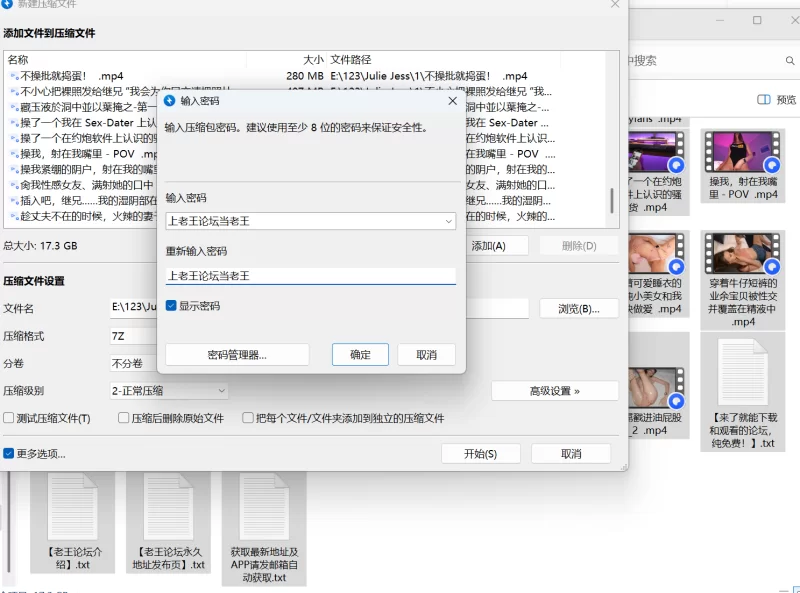
Task: Uncheck the 显示密码 checkbox
Action: pyautogui.click(x=171, y=306)
